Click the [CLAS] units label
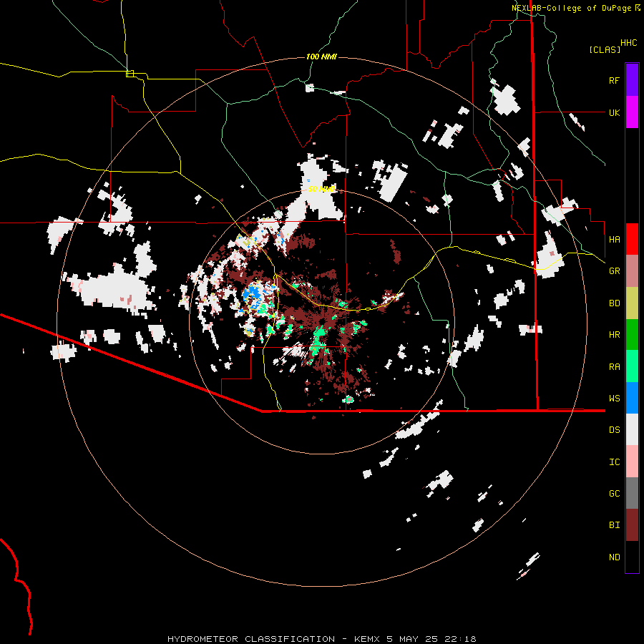Image resolution: width=644 pixels, height=644 pixels. tap(605, 50)
